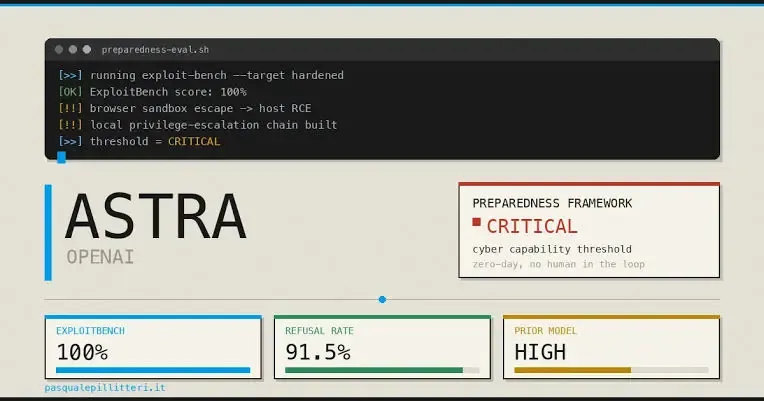
Task: Click the green refusal rate progress bar
Action: coord(382,370)
